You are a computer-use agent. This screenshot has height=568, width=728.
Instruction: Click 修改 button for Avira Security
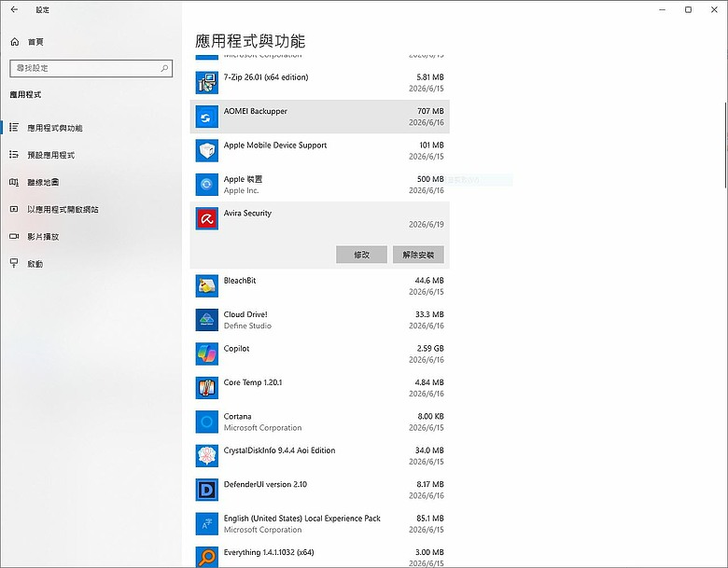click(362, 255)
